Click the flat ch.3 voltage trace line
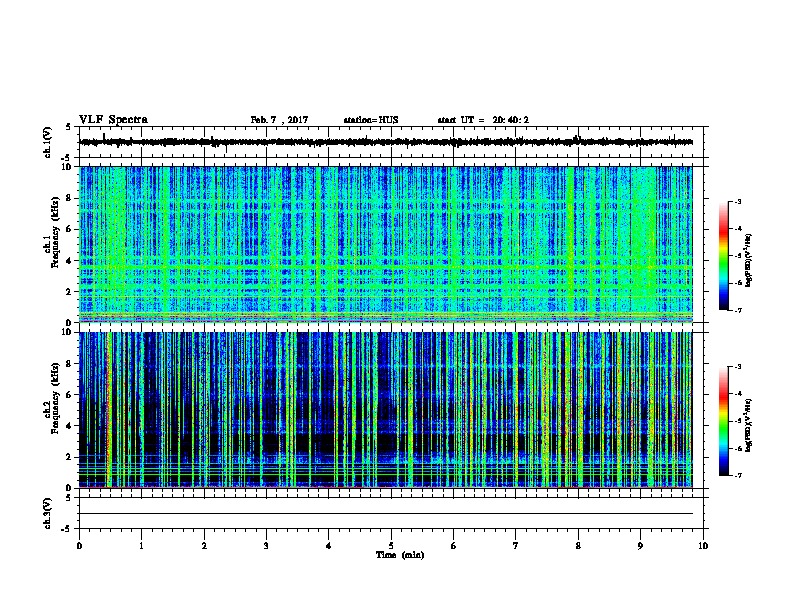Screen dimensions: 792x612 (x=386, y=514)
